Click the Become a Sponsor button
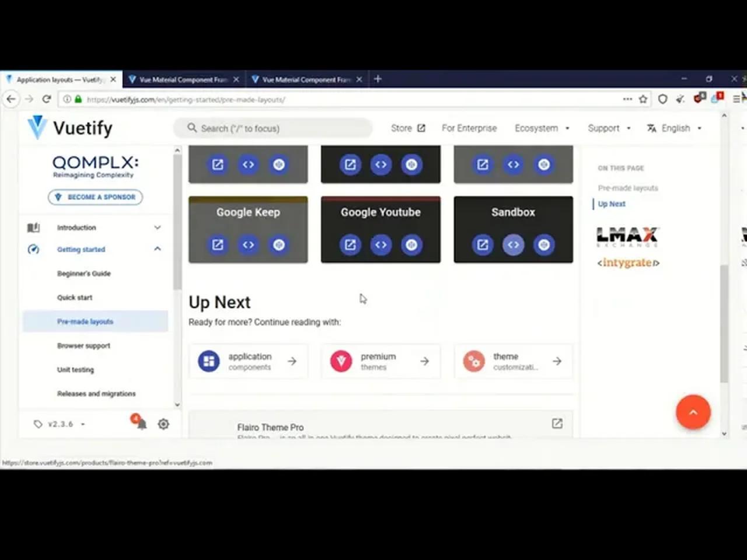Screen dimensions: 747x560 (x=95, y=197)
